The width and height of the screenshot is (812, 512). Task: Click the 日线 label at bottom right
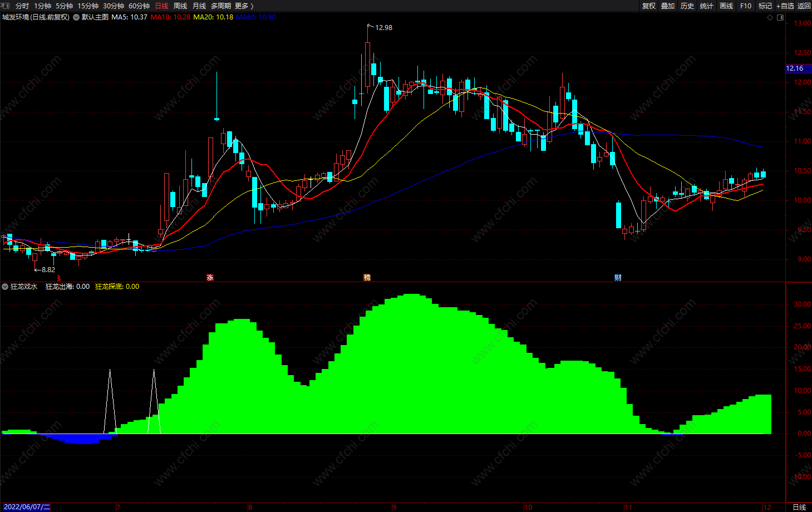[x=799, y=507]
